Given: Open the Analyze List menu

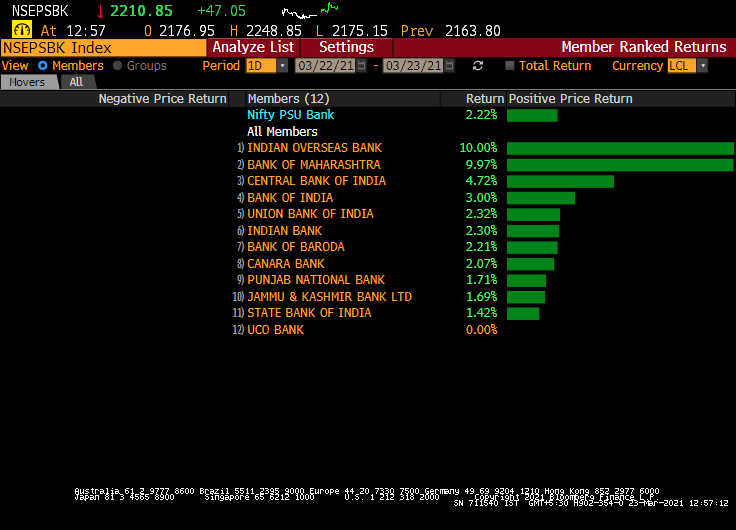Looking at the screenshot, I should (x=253, y=47).
